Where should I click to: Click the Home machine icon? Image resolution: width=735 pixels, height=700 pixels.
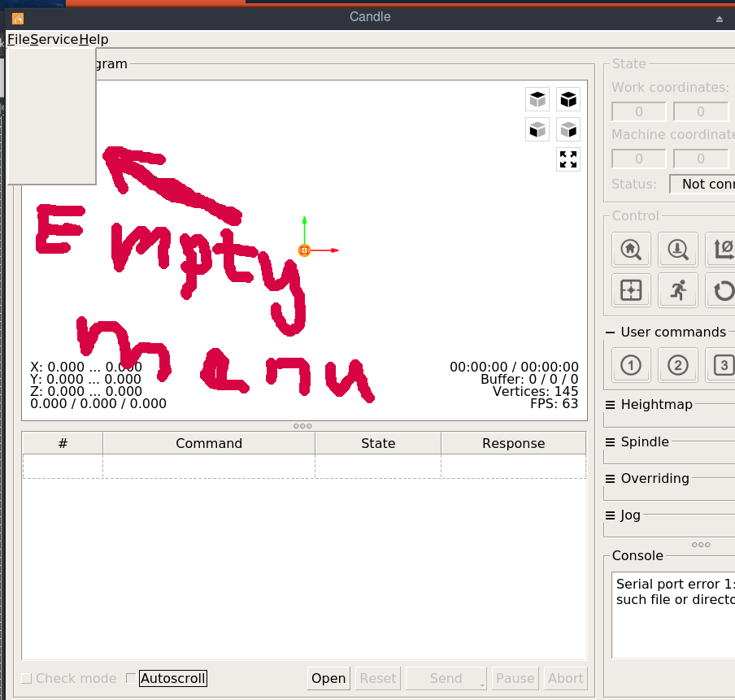point(631,250)
